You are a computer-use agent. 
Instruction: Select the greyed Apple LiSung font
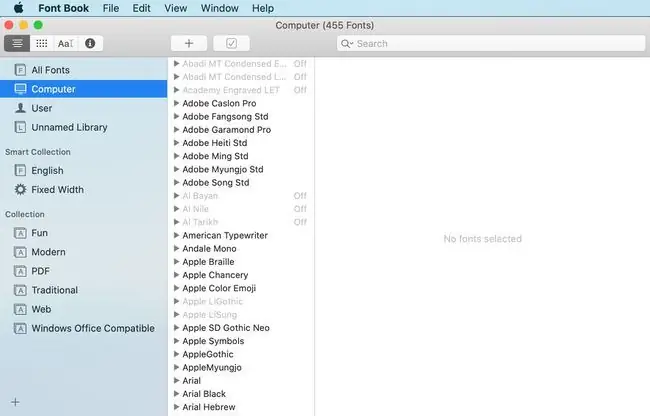click(x=241, y=314)
